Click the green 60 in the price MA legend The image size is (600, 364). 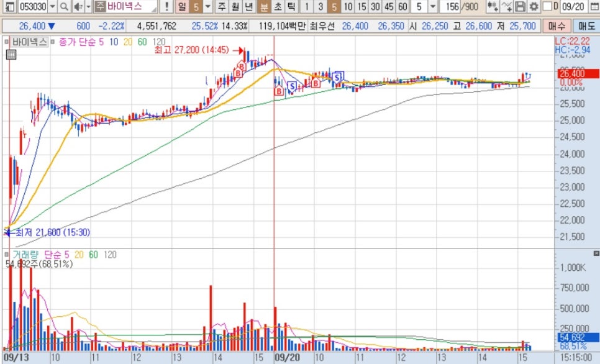pyautogui.click(x=142, y=42)
